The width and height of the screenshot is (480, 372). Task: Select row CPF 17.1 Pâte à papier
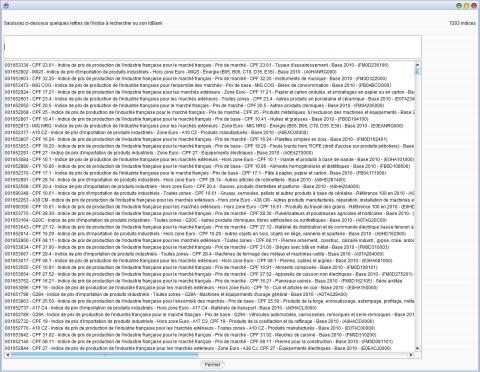pos(209,173)
